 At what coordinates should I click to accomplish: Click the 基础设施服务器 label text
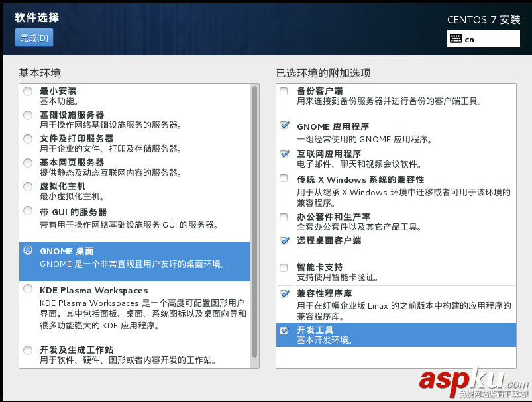pyautogui.click(x=72, y=115)
